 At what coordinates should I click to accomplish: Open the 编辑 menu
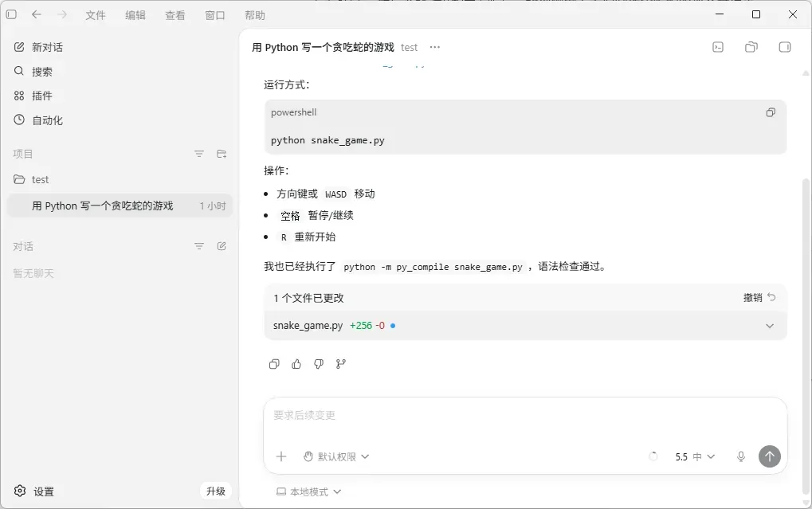pyautogui.click(x=135, y=15)
